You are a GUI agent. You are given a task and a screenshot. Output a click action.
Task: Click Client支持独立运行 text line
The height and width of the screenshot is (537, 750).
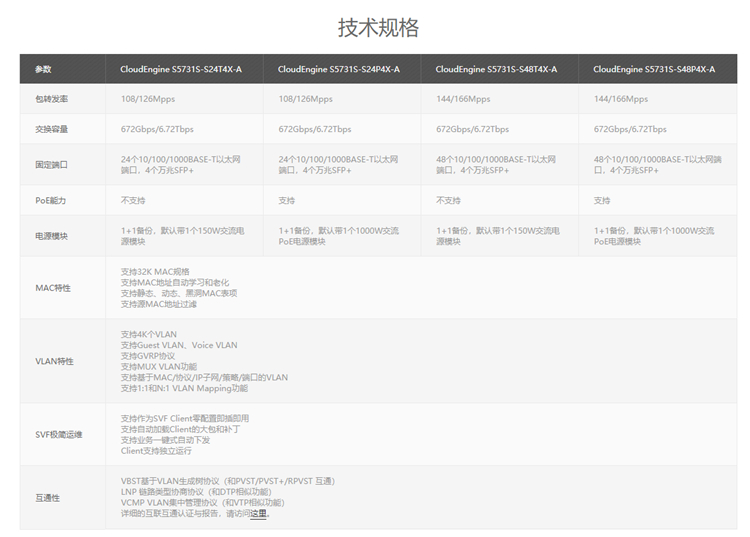pyautogui.click(x=156, y=451)
